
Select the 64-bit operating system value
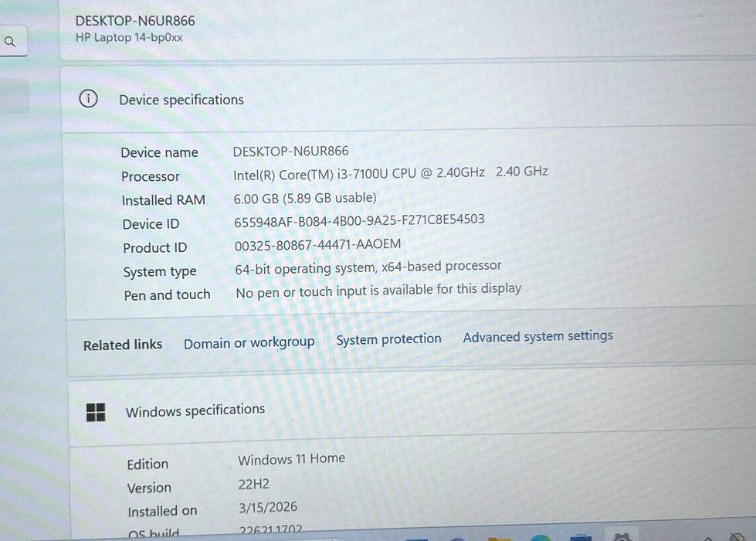coord(368,267)
